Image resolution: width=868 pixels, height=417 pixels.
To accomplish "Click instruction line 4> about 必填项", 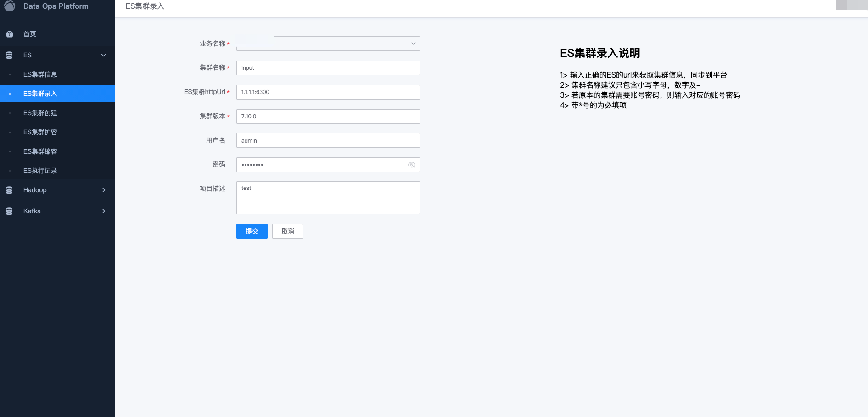I will (x=593, y=105).
